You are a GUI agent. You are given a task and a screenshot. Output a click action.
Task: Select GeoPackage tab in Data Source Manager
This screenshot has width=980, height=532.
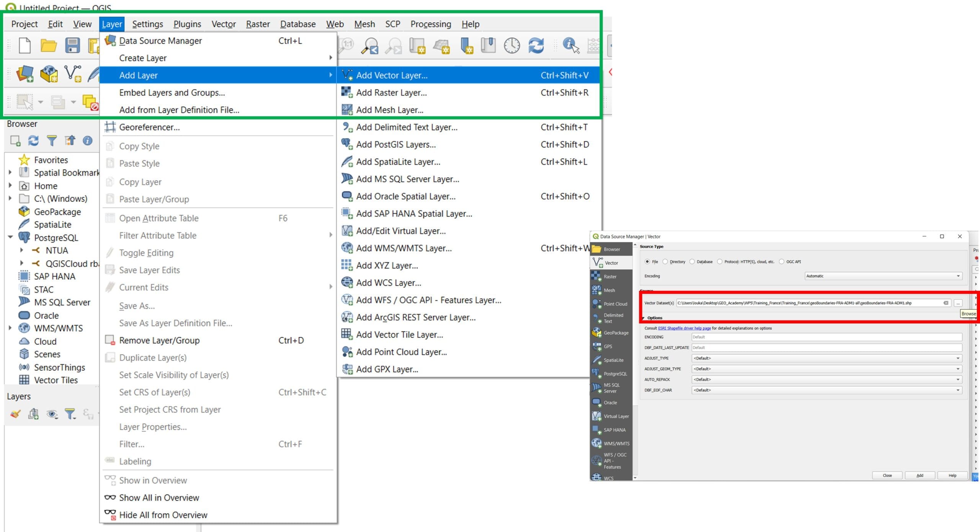click(611, 333)
